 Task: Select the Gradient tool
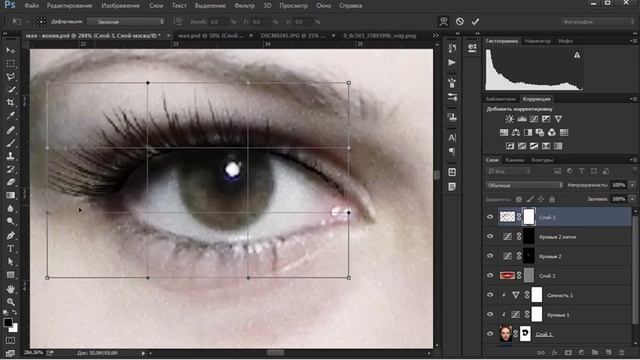[11, 195]
